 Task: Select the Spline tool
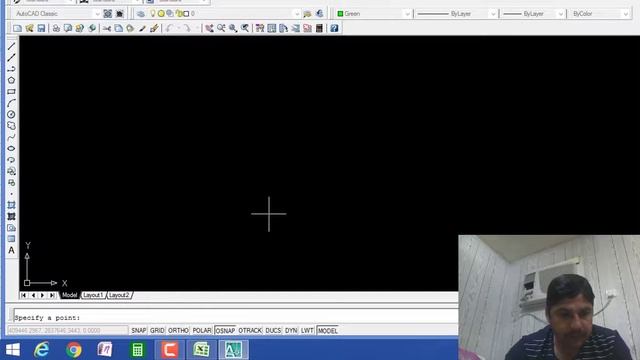point(11,137)
